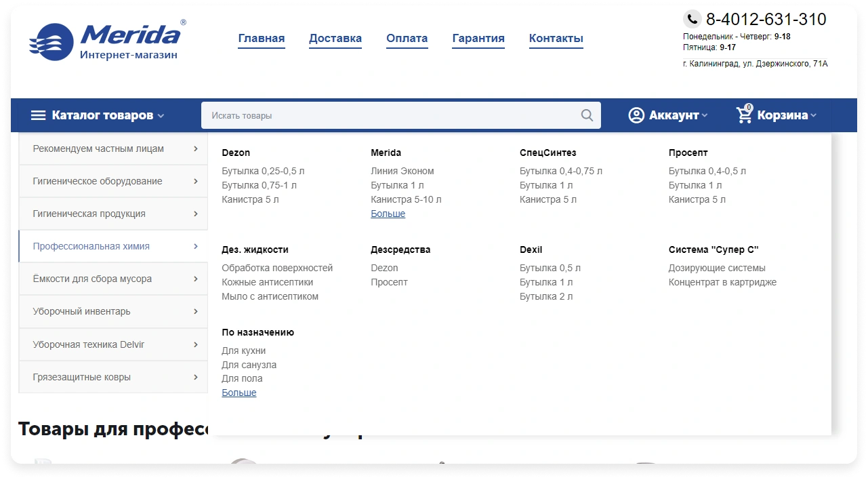Screen dimensions: 868x480
Task: Open the Контакты nav link
Action: point(556,39)
